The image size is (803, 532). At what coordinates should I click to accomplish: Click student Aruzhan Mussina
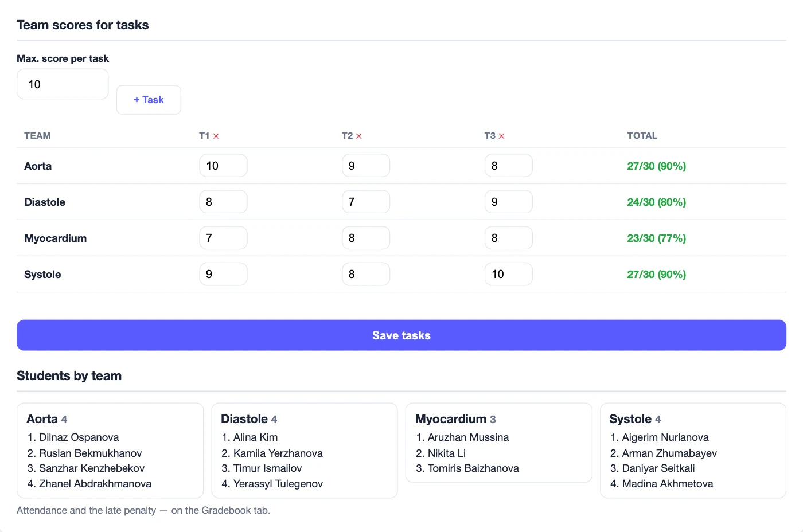coord(468,437)
